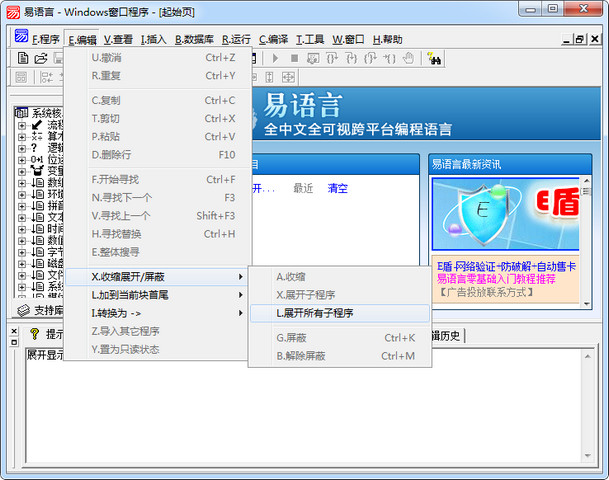Click the small close x on bottom panel
The height and width of the screenshot is (480, 609).
[14, 331]
